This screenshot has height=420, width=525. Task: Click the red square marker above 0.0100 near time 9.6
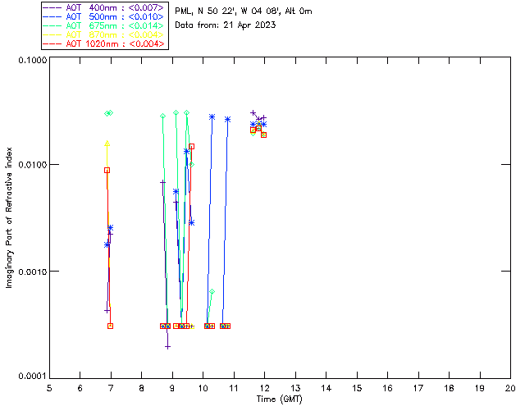pos(191,146)
